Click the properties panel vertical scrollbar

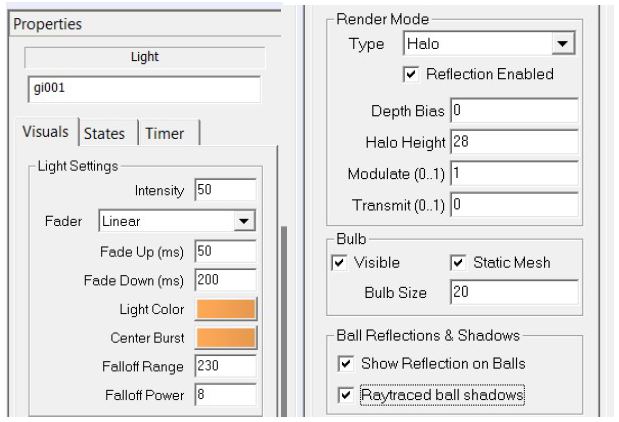pos(283,321)
